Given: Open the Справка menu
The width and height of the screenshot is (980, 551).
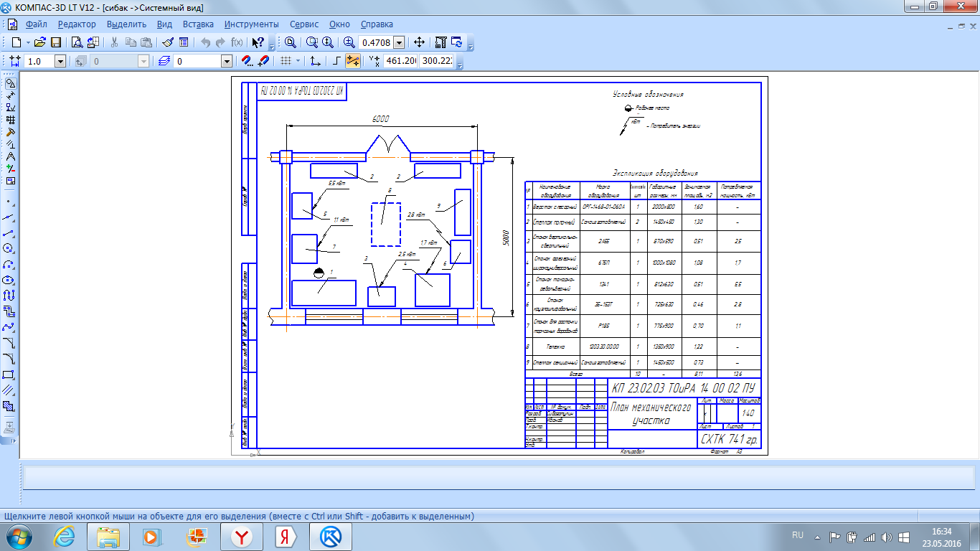Looking at the screenshot, I should (x=377, y=24).
